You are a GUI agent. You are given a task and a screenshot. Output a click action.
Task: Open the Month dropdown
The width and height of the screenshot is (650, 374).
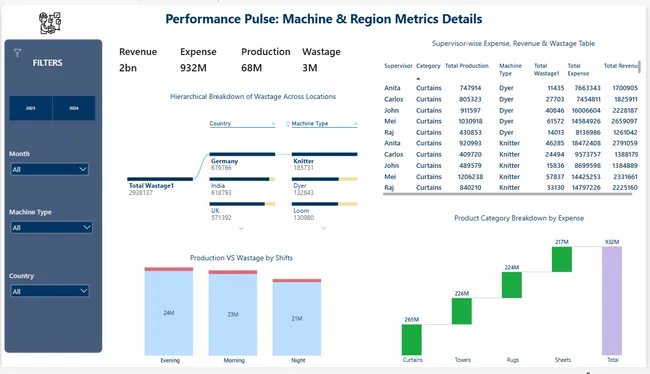coord(49,169)
